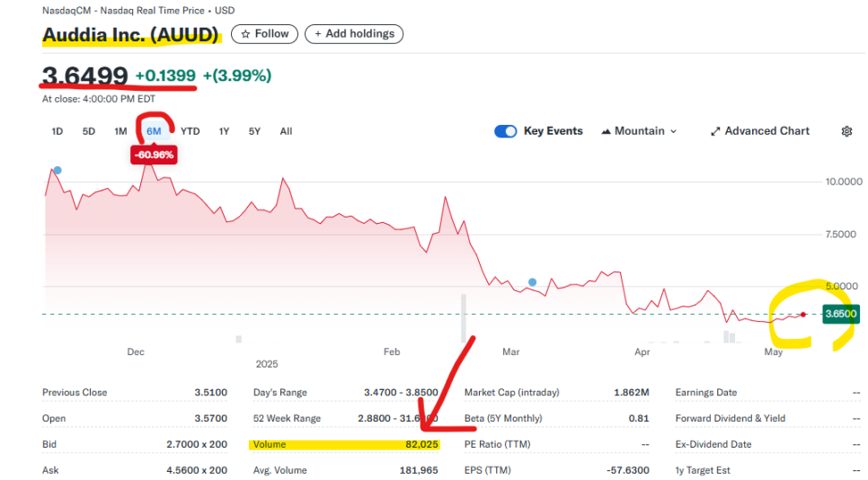Viewport: 868px width, 480px height.
Task: Click the tall volume bar near February end
Action: (464, 319)
